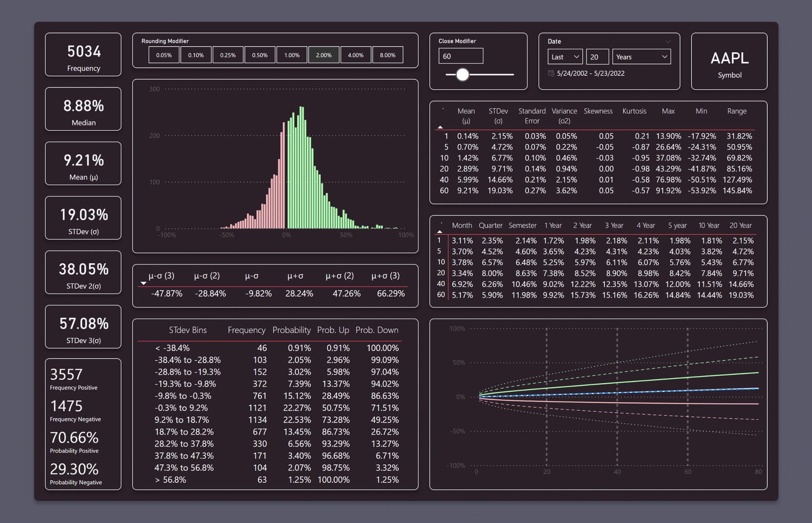Select the 5034 Frequency card
The width and height of the screenshot is (812, 523).
pyautogui.click(x=83, y=55)
